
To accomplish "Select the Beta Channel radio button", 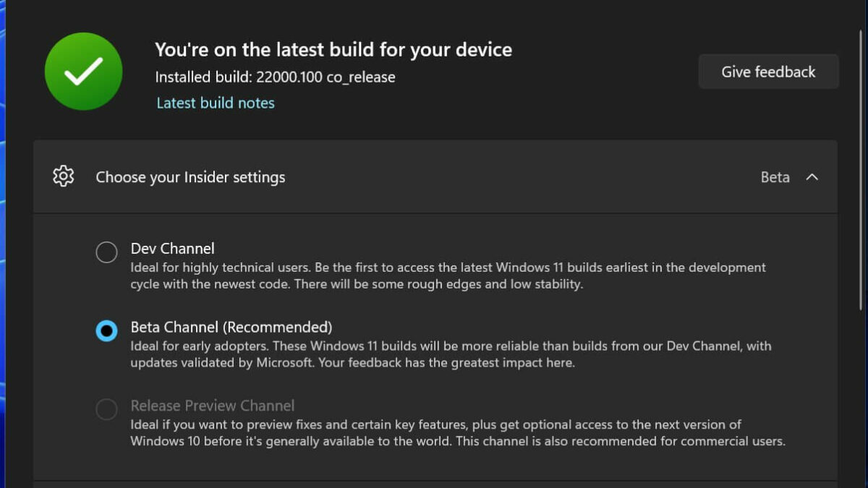I will coord(106,331).
